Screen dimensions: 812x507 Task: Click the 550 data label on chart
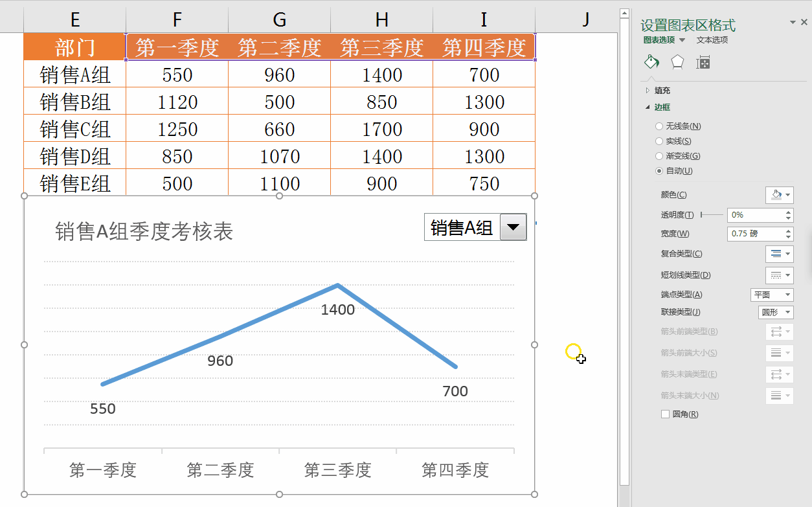click(103, 409)
